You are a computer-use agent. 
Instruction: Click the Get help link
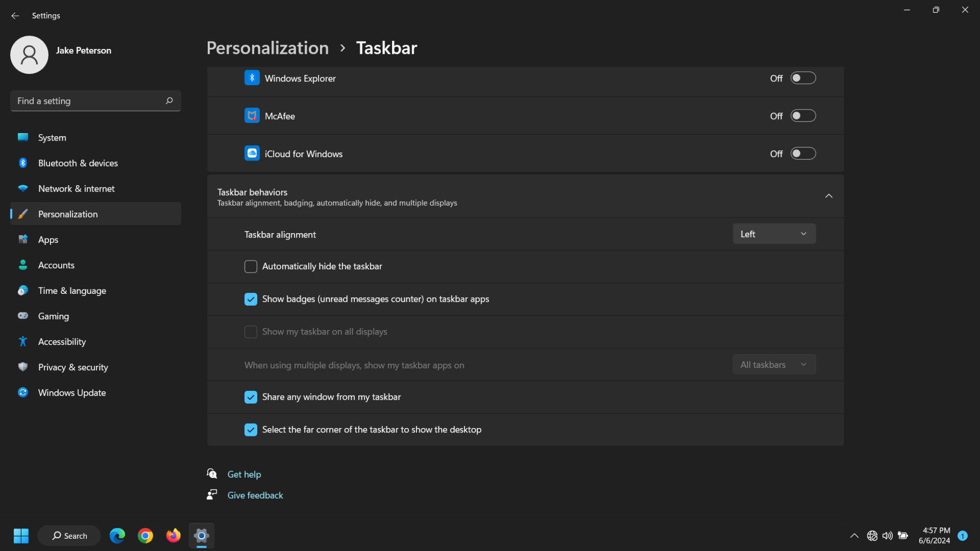click(x=245, y=474)
